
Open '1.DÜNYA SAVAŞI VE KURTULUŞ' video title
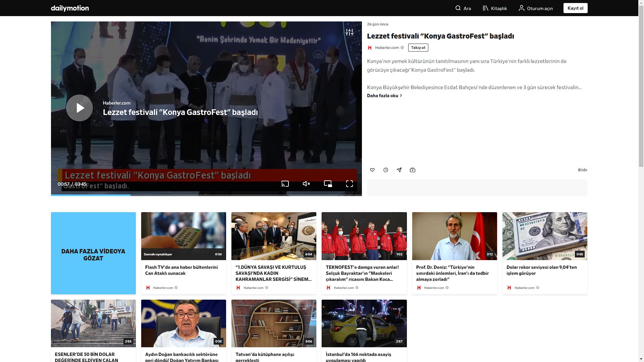273,273
